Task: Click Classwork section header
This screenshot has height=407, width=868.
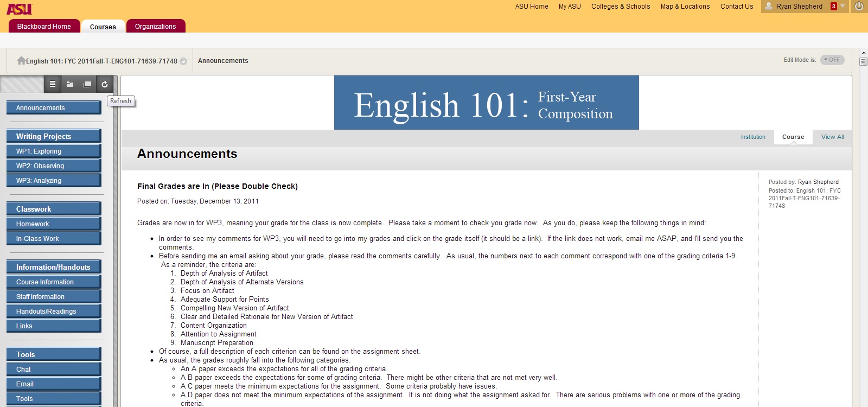Action: tap(54, 209)
